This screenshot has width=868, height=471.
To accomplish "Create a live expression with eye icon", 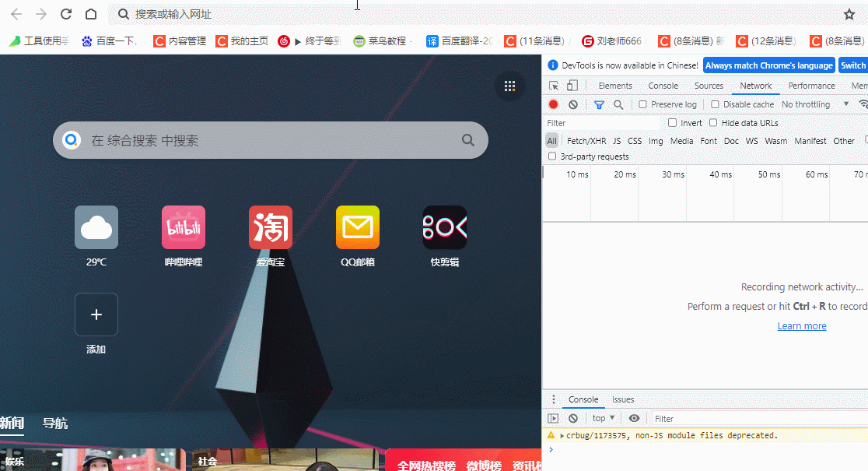I will click(635, 418).
